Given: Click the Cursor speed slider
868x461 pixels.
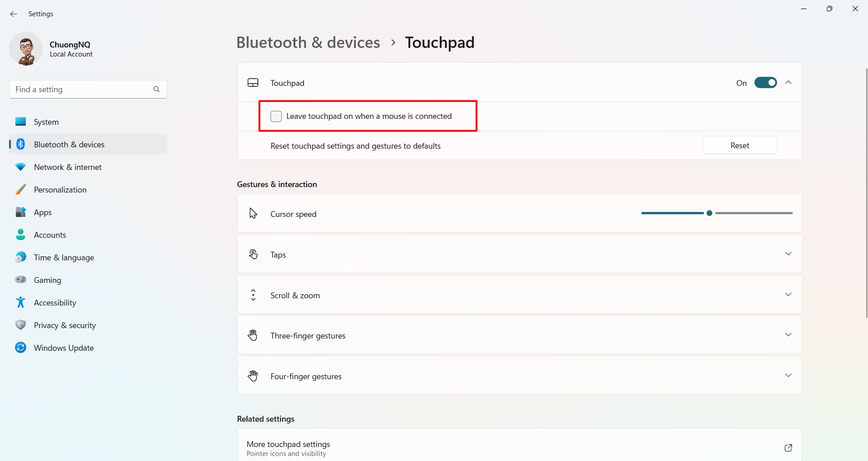Looking at the screenshot, I should pos(709,213).
